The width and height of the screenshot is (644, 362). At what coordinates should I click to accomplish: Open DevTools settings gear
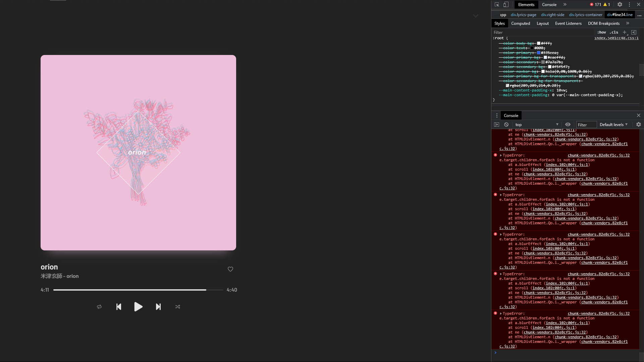click(x=620, y=5)
